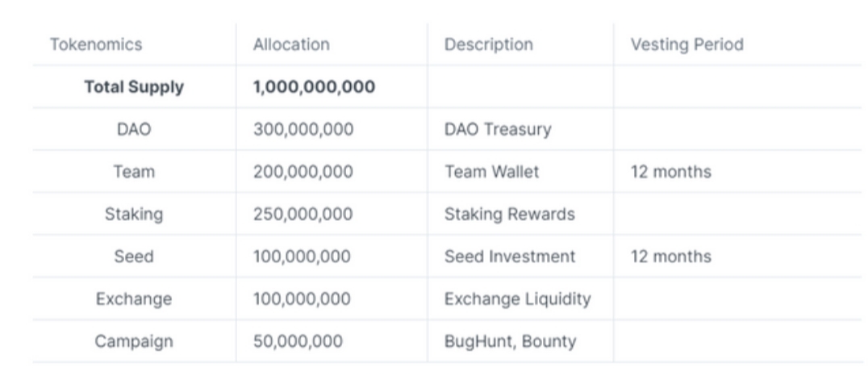The width and height of the screenshot is (868, 384).
Task: Select the Vesting Period column header
Action: [x=686, y=44]
